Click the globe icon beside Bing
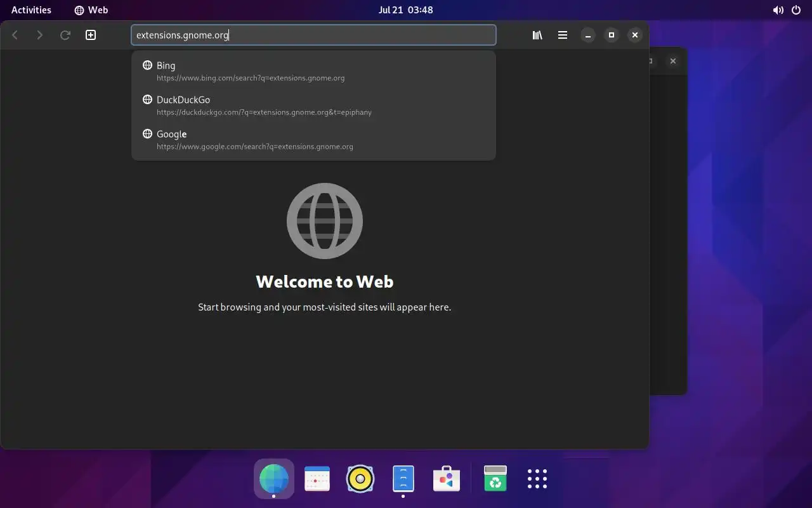 tap(147, 65)
